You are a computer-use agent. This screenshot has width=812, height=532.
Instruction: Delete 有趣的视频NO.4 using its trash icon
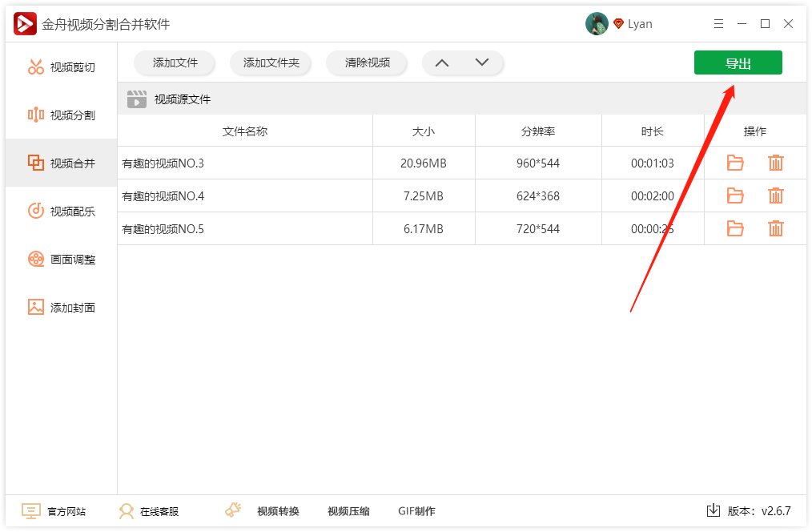[x=775, y=195]
